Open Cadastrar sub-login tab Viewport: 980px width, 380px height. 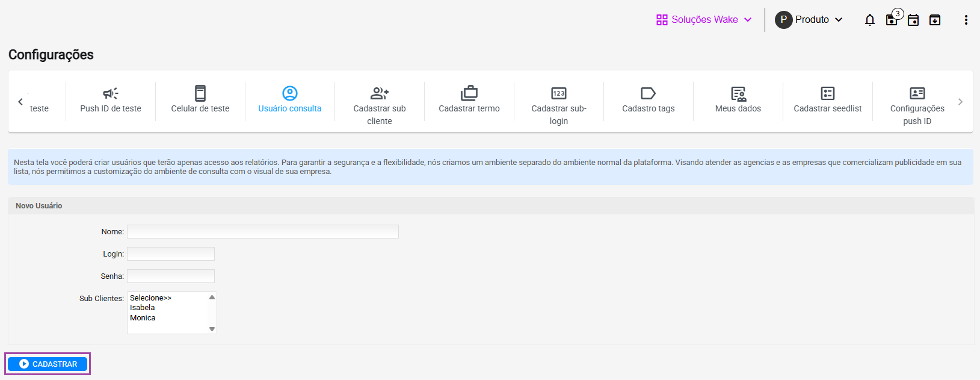[x=559, y=114]
